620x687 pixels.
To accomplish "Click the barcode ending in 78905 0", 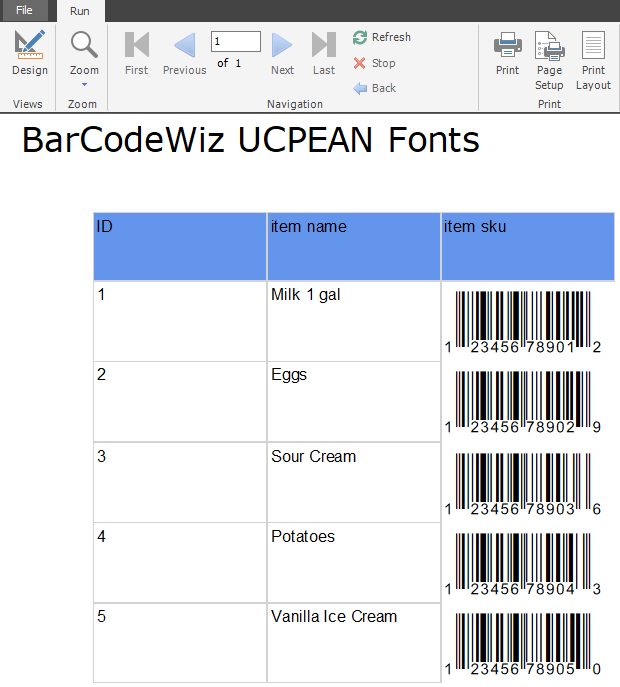I will pyautogui.click(x=523, y=645).
